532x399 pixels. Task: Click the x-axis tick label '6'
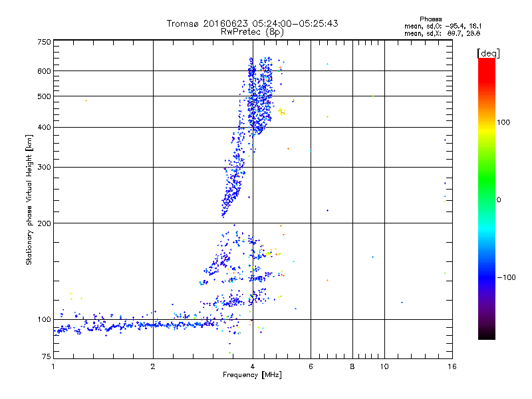click(x=311, y=366)
